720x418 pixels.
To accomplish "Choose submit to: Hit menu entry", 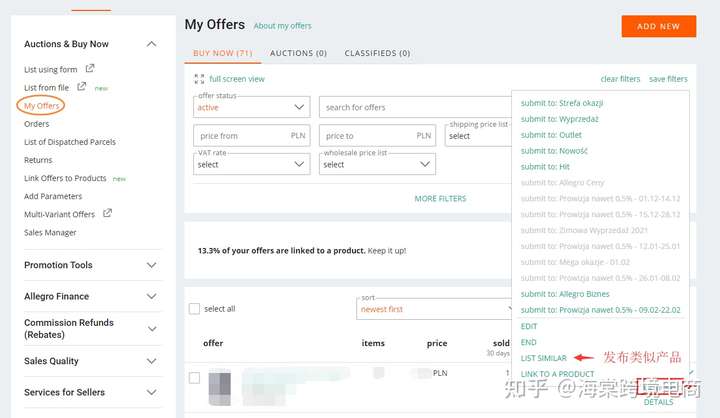I will [545, 167].
